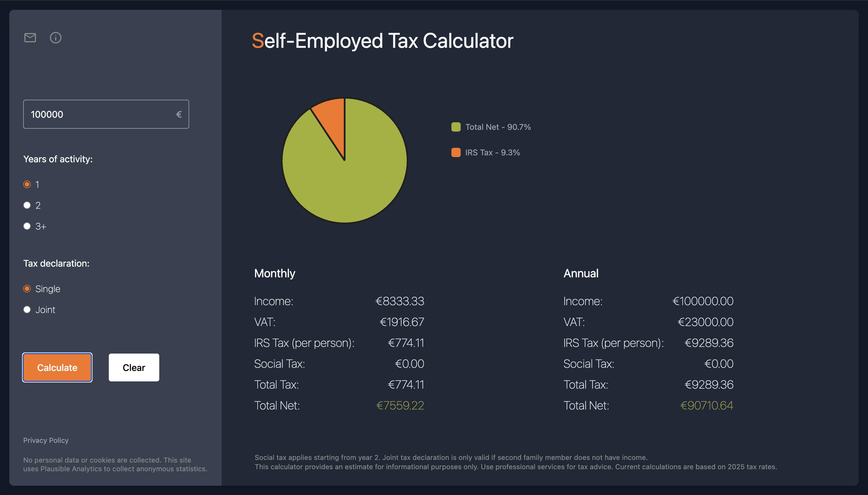This screenshot has width=868, height=495.
Task: Select 1 year of activity
Action: tap(27, 184)
